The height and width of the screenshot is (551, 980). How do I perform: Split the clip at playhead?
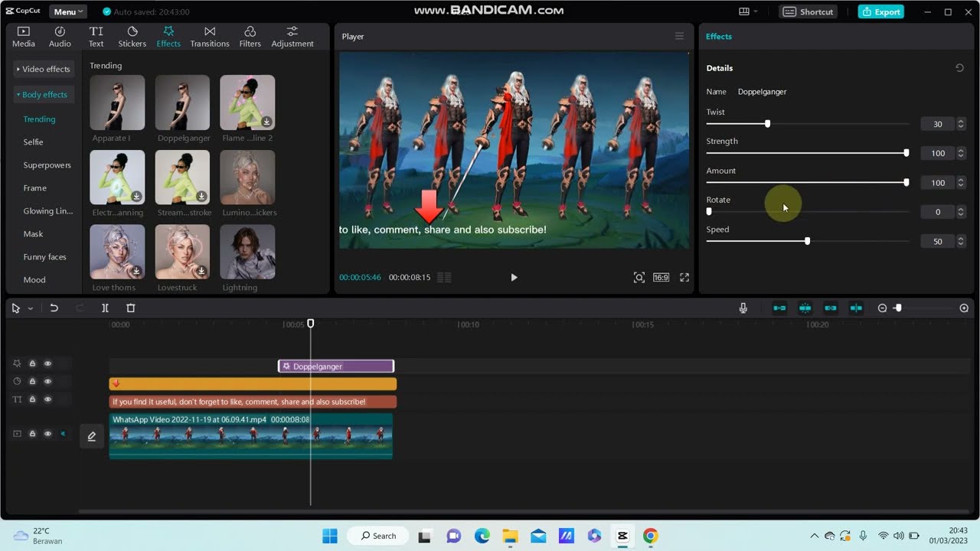pos(105,308)
